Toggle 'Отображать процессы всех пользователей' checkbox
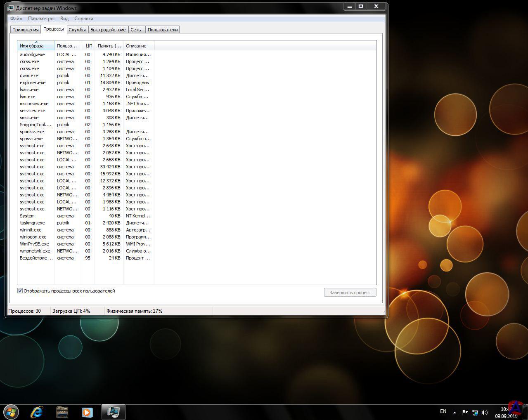This screenshot has height=420, width=528. click(20, 291)
